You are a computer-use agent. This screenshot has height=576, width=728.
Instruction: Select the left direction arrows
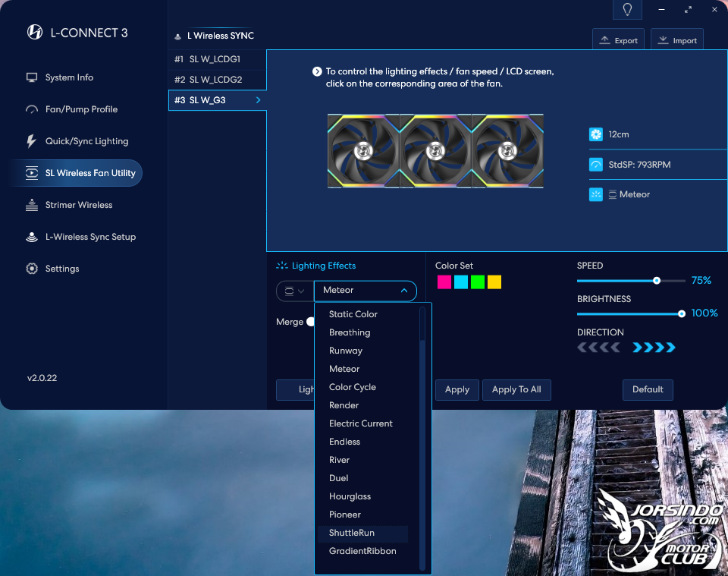598,348
